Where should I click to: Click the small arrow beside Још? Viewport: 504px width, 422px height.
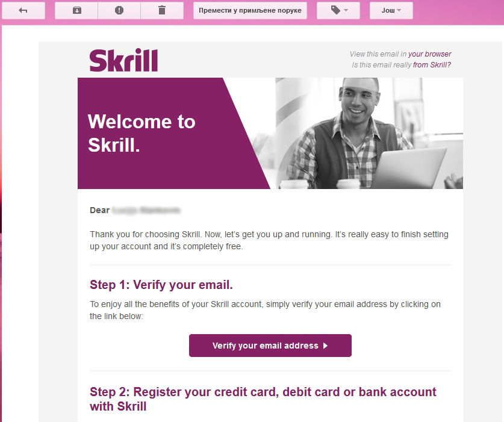[x=399, y=11]
